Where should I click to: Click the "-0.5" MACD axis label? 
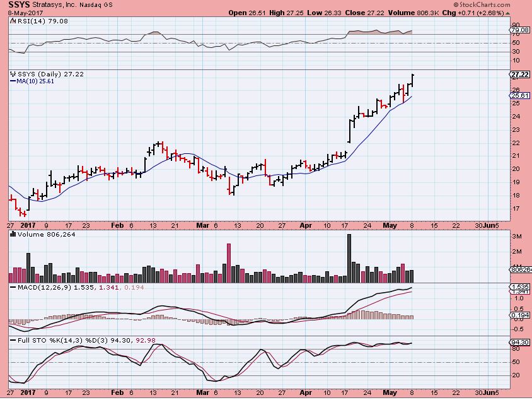coord(518,329)
